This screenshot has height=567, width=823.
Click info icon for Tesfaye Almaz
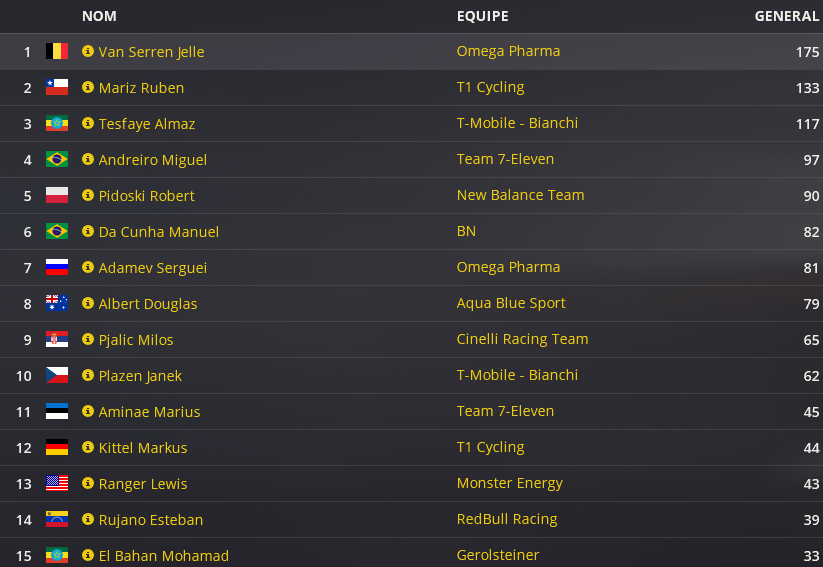tap(88, 123)
